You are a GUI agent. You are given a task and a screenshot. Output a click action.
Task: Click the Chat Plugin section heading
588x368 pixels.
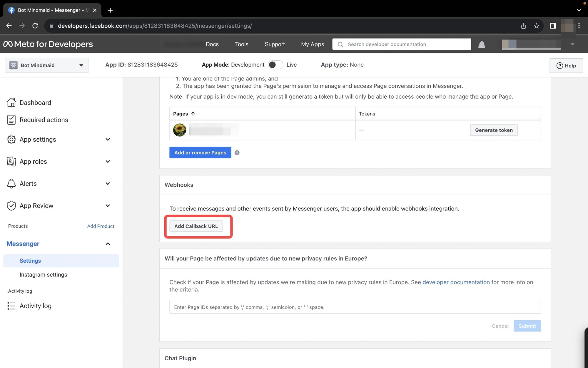click(180, 358)
